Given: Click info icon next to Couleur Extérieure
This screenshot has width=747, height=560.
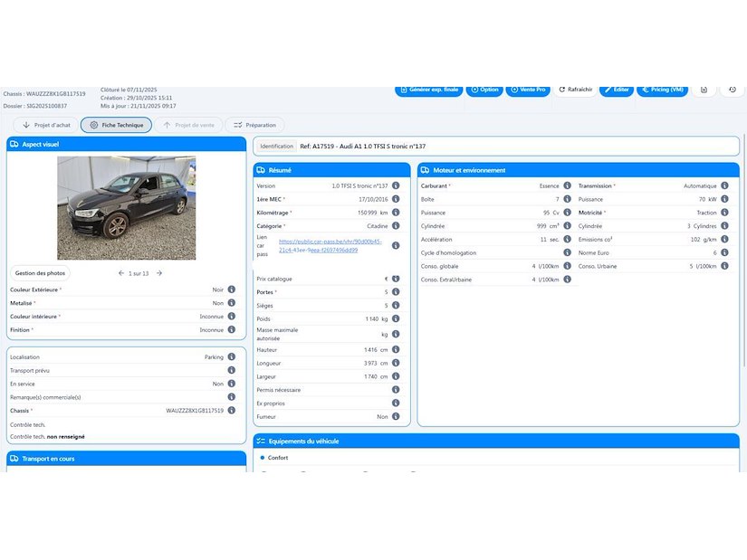Looking at the screenshot, I should [x=232, y=289].
